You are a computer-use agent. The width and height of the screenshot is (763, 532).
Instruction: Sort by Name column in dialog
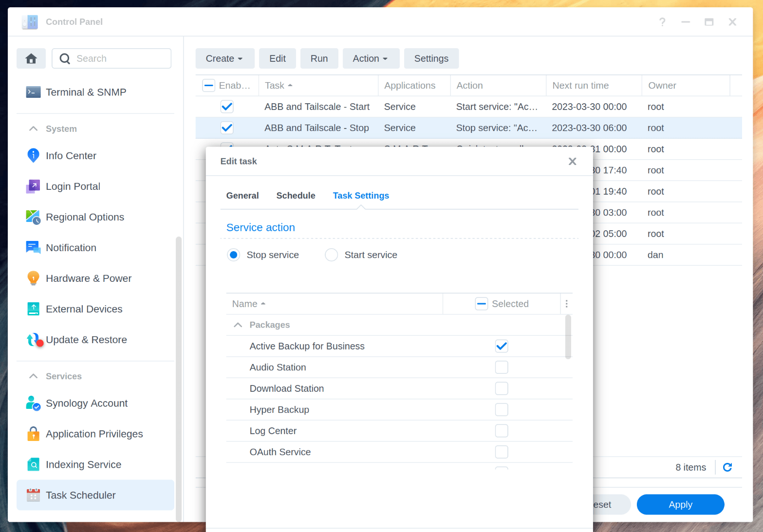(334, 304)
